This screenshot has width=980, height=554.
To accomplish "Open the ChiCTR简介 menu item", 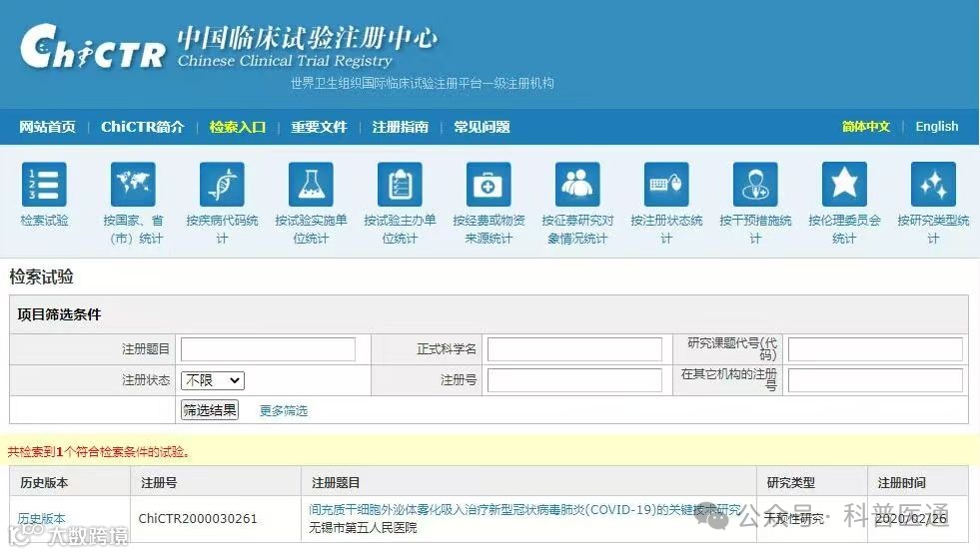I will [143, 127].
